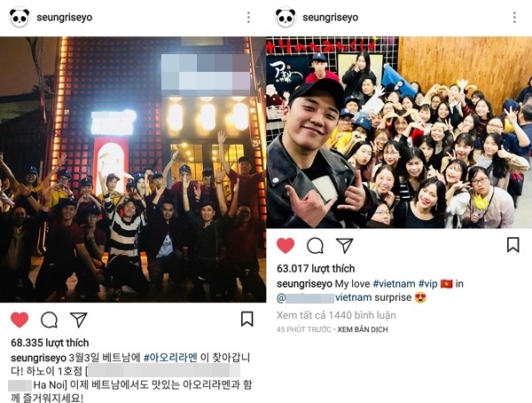
Task: Save the right selfie post with bookmark
Action: pyautogui.click(x=513, y=245)
